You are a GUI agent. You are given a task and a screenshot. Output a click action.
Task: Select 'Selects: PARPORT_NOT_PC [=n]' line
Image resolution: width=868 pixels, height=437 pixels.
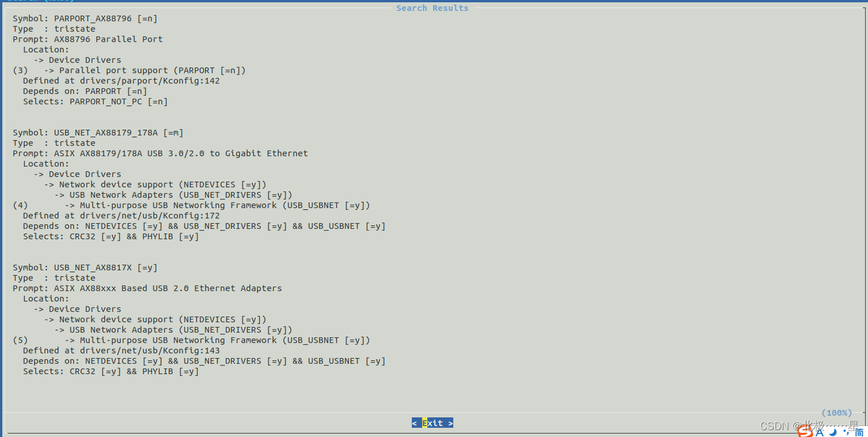click(96, 101)
